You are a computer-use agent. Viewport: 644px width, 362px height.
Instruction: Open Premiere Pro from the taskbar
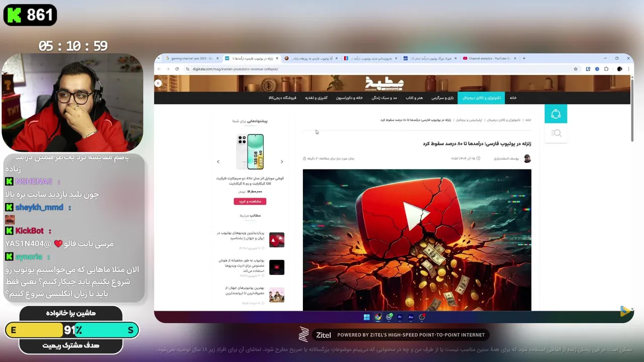(400, 317)
